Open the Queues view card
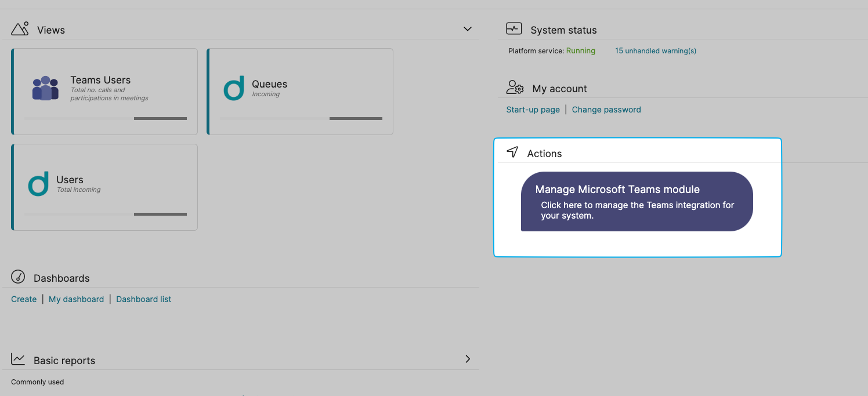Image resolution: width=868 pixels, height=396 pixels. pos(300,92)
